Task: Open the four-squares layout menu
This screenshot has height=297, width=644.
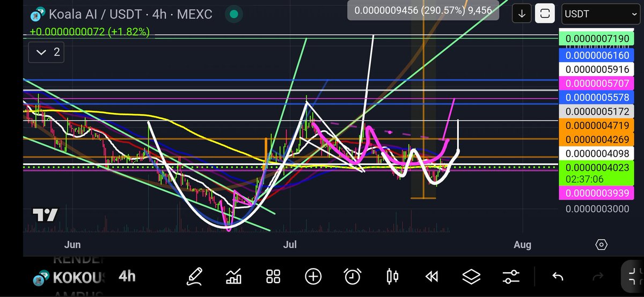Action: coord(274,277)
